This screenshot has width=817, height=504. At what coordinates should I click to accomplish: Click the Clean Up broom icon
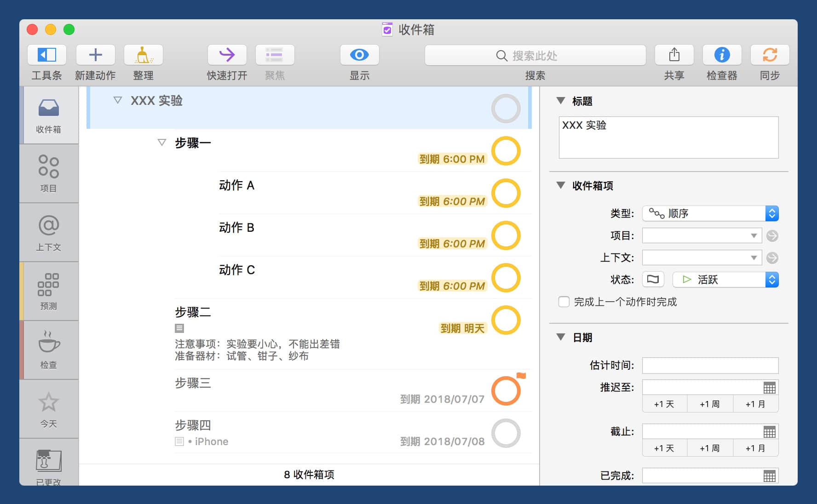[x=143, y=55]
